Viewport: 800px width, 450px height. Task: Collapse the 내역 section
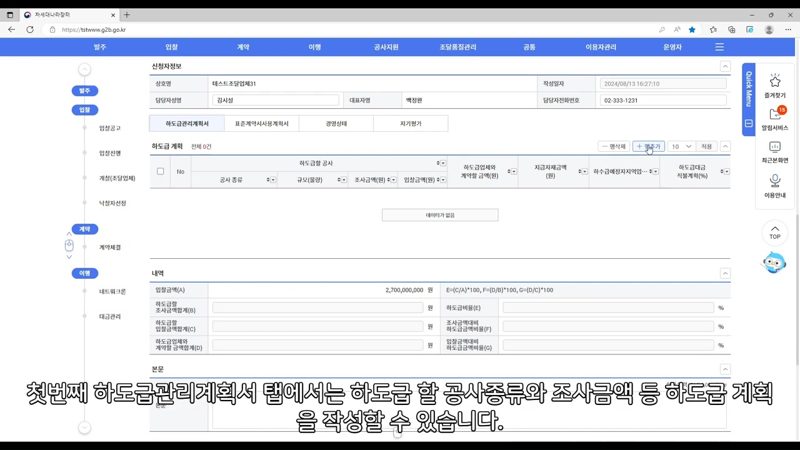coord(725,273)
